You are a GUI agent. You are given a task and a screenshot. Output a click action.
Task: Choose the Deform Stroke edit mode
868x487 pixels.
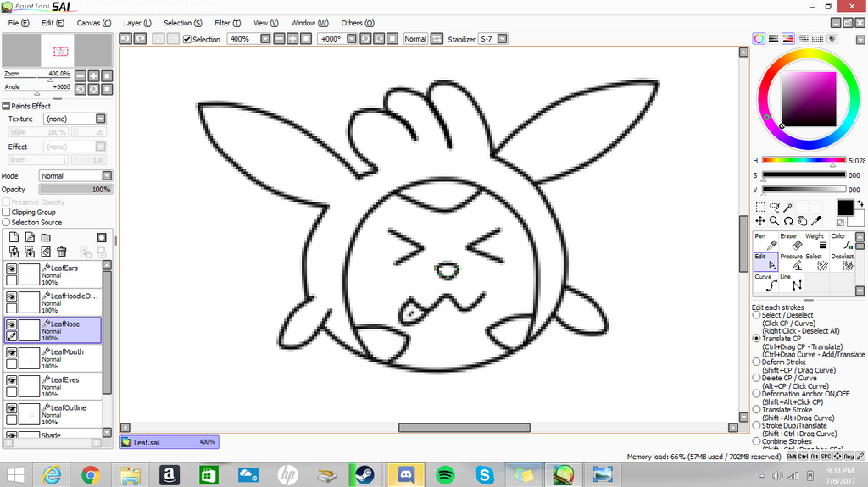[x=757, y=362]
